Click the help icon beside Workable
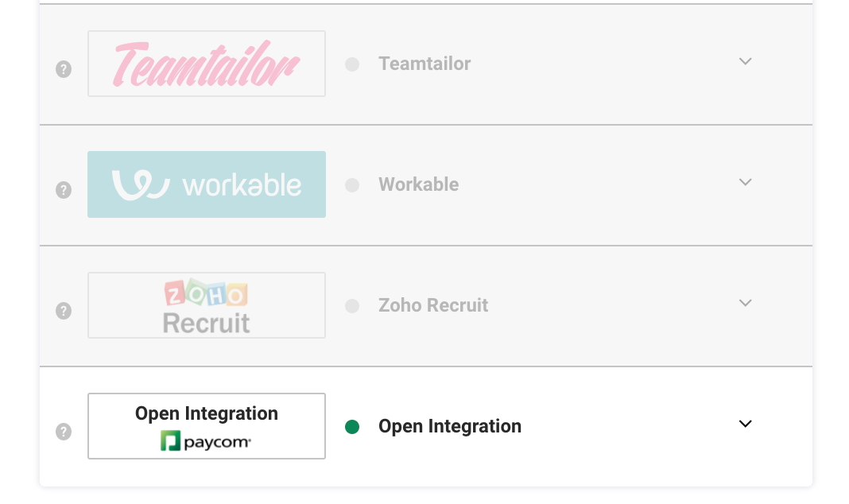 point(64,190)
